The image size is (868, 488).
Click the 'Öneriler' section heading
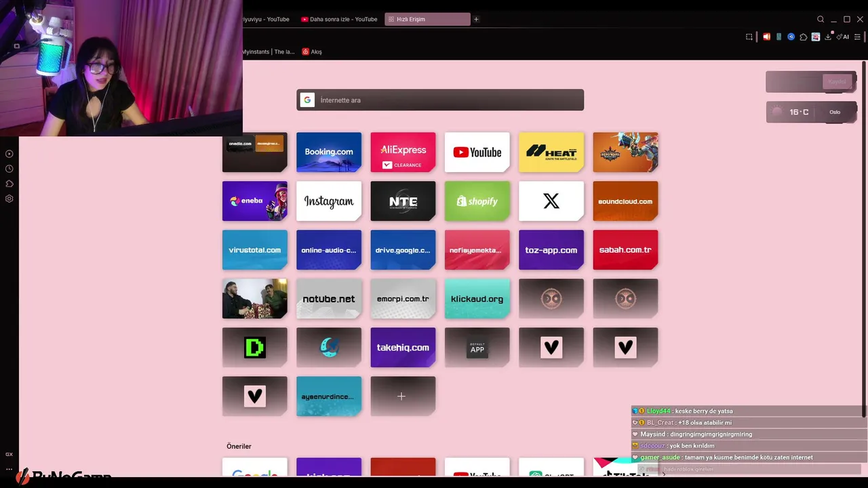[x=239, y=446]
